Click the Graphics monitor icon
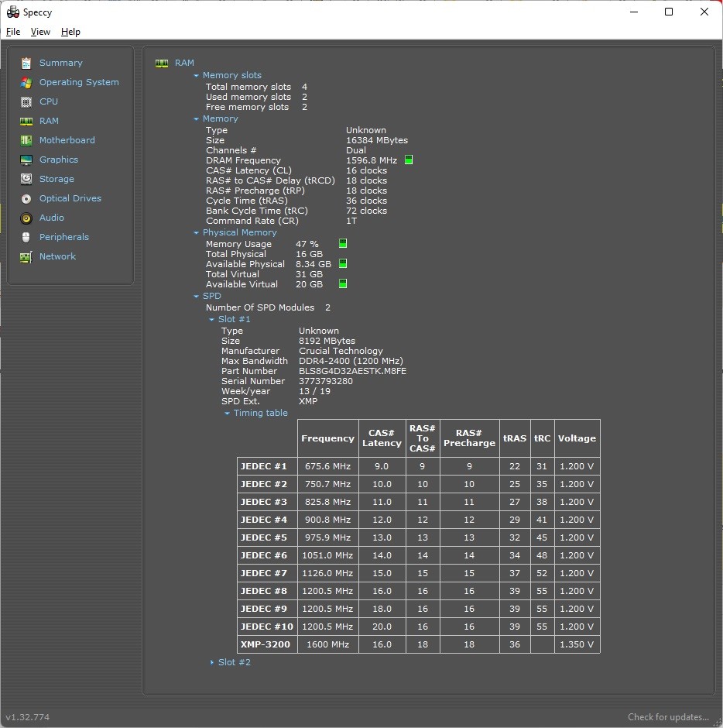This screenshot has width=723, height=728. (x=26, y=160)
